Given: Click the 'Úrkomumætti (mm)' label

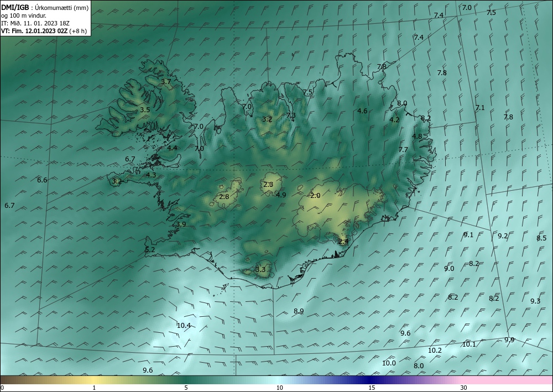Looking at the screenshot, I should pos(62,7).
